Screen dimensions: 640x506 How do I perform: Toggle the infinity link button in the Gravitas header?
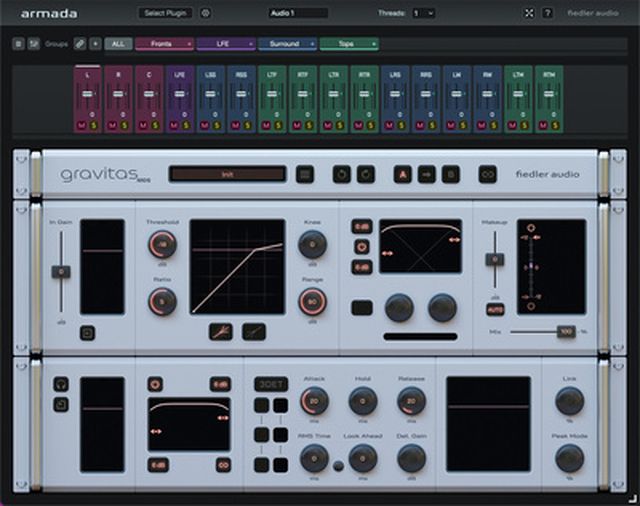(x=488, y=175)
